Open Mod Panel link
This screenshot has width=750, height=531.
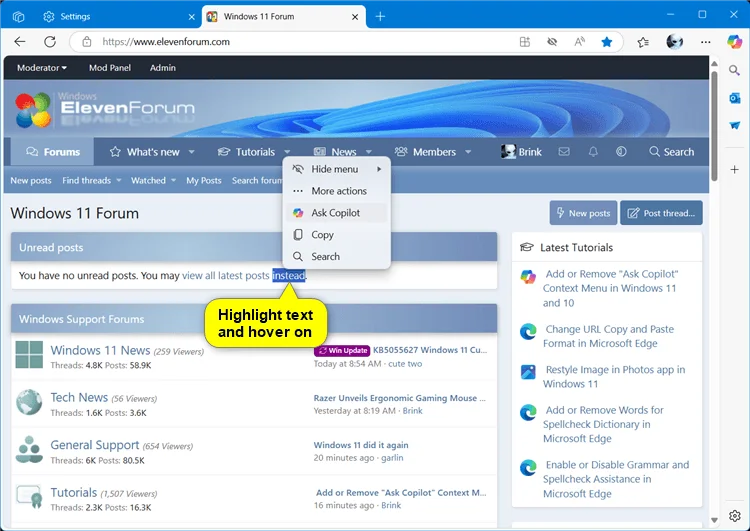110,68
